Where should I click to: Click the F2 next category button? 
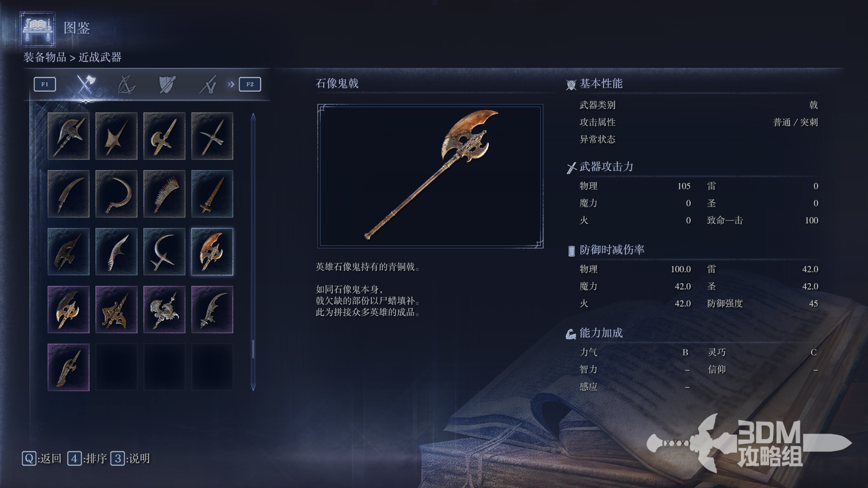[x=250, y=84]
